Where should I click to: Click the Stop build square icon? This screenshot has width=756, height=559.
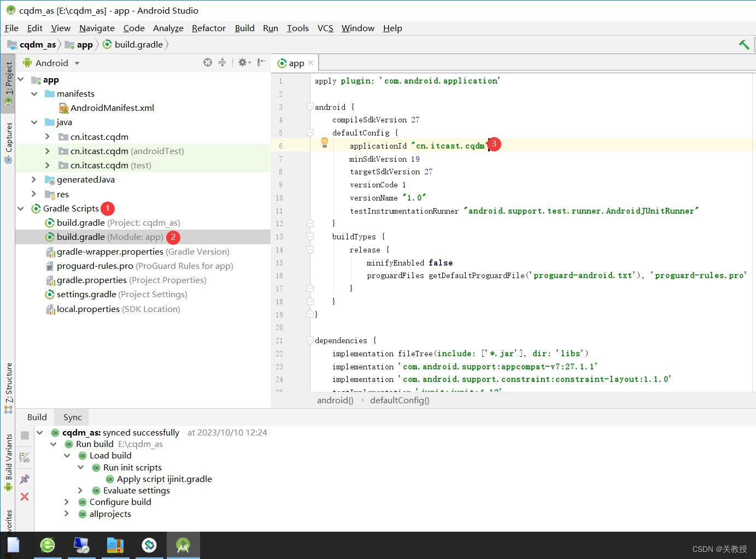[x=25, y=436]
